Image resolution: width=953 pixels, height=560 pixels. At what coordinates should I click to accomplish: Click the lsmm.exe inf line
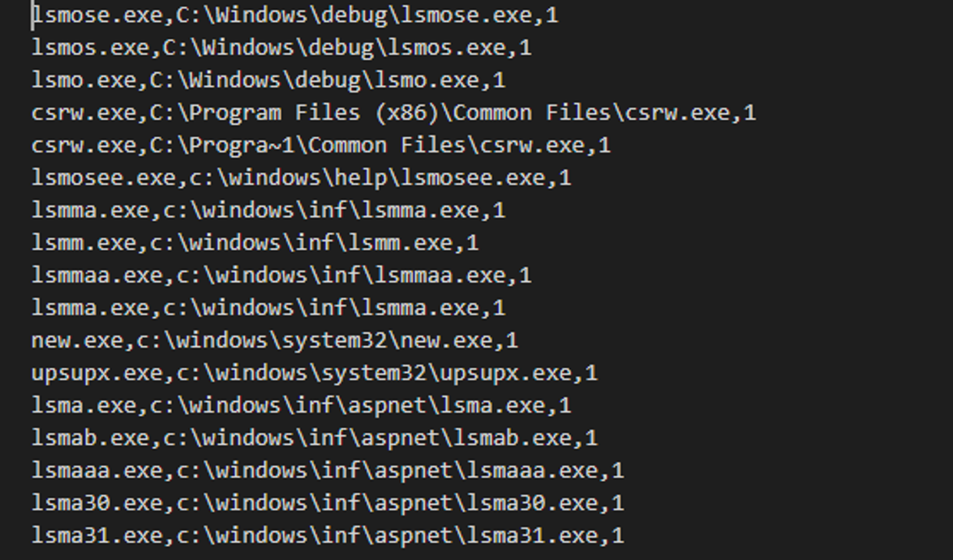click(255, 243)
